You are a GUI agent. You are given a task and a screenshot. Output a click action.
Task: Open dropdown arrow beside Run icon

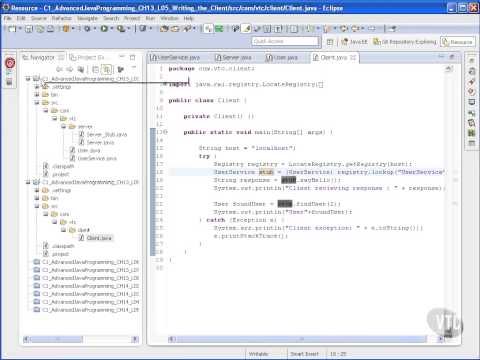tap(112, 29)
